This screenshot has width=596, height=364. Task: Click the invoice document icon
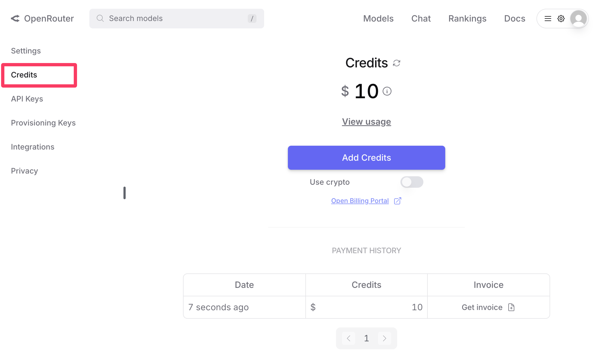(511, 307)
